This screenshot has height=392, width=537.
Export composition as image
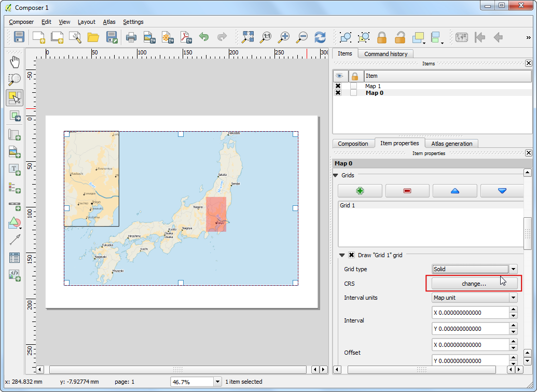(149, 37)
